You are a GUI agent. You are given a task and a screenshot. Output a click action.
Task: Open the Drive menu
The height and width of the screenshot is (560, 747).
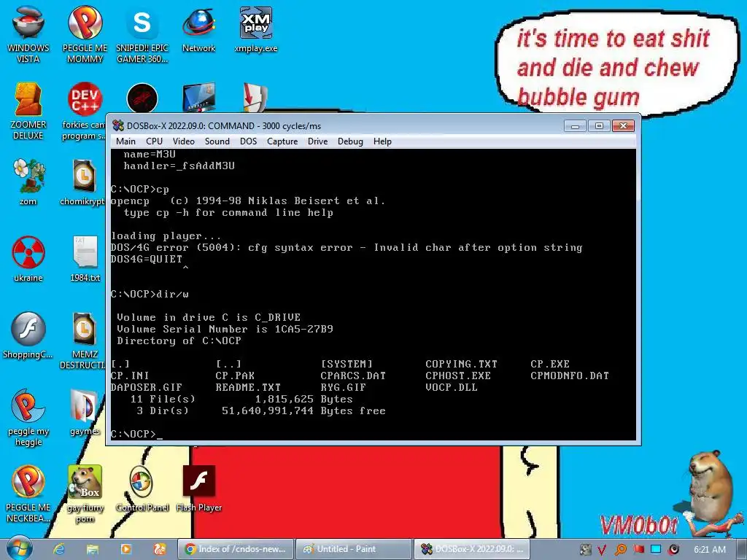[318, 141]
